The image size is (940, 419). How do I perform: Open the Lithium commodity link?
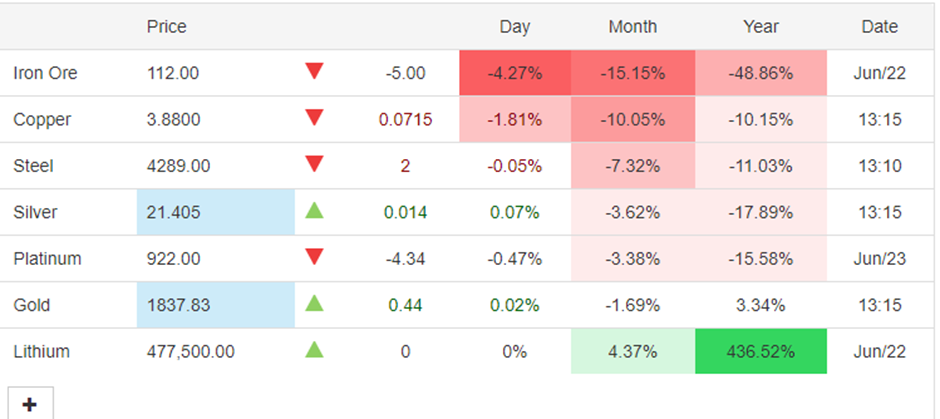(x=43, y=352)
